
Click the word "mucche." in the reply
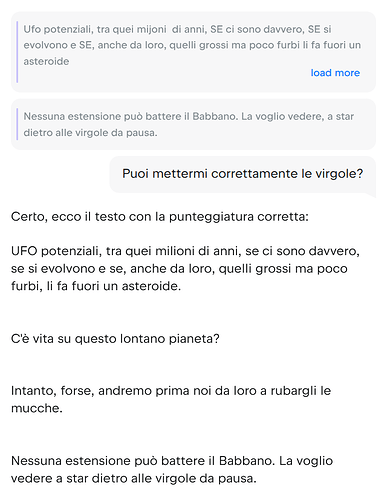(x=37, y=408)
